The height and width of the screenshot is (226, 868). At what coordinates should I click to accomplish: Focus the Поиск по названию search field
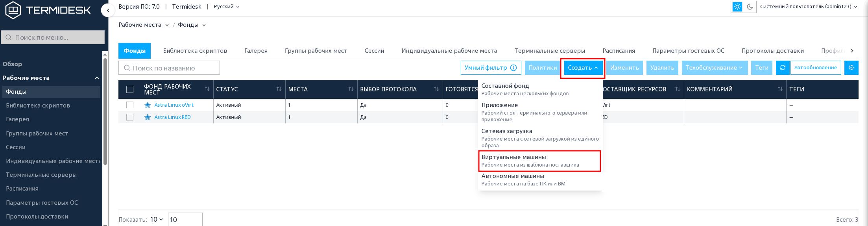pos(169,68)
